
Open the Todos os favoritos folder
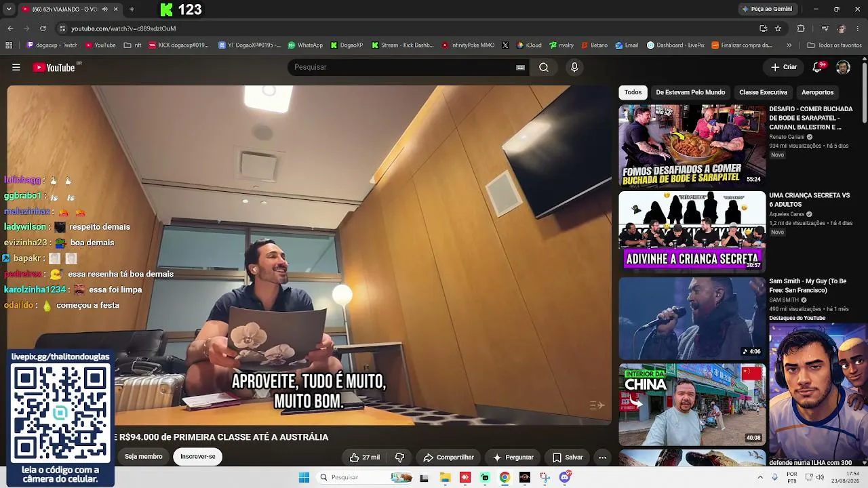834,45
